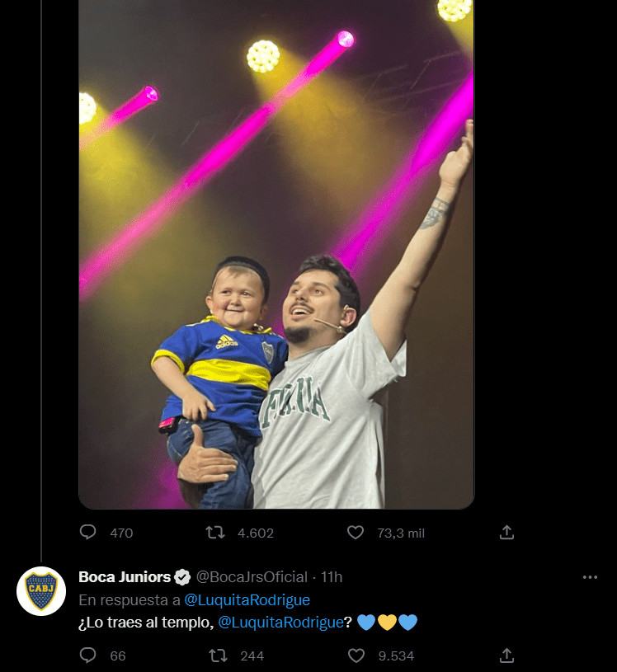
Task: Open the @BocaJrsOficial handle link
Action: [x=252, y=577]
